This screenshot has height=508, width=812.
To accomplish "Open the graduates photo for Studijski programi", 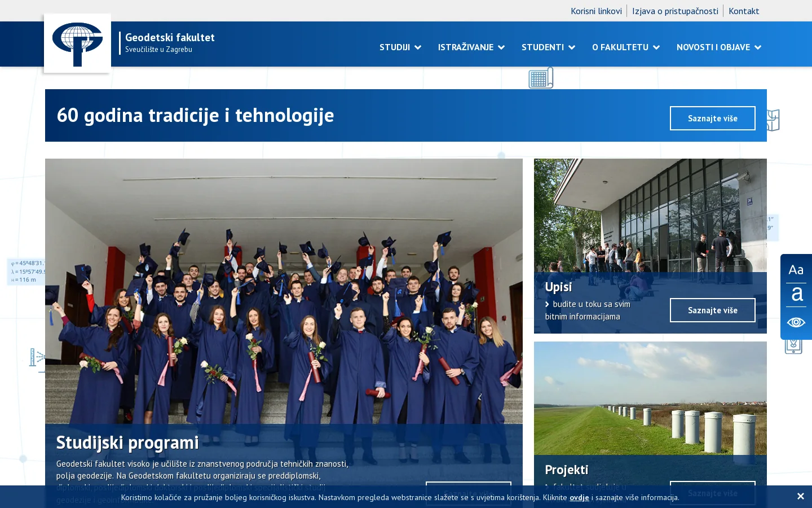I will click(x=284, y=291).
